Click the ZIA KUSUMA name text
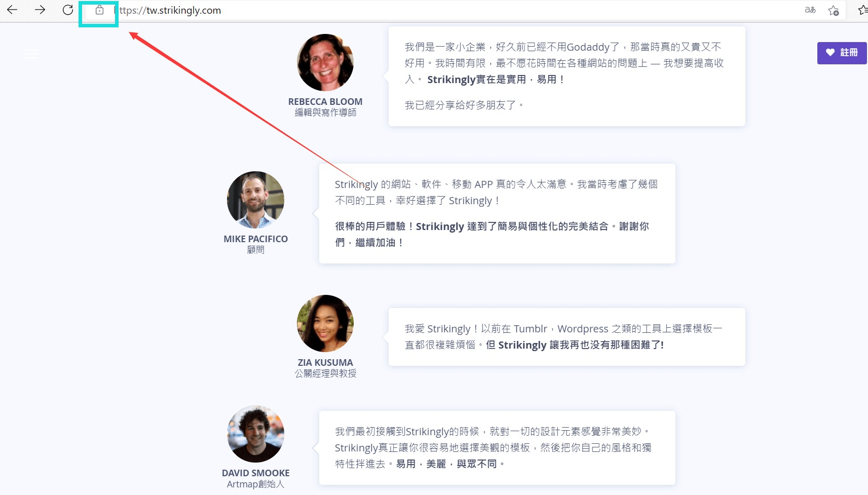Image resolution: width=868 pixels, height=495 pixels. (x=325, y=363)
